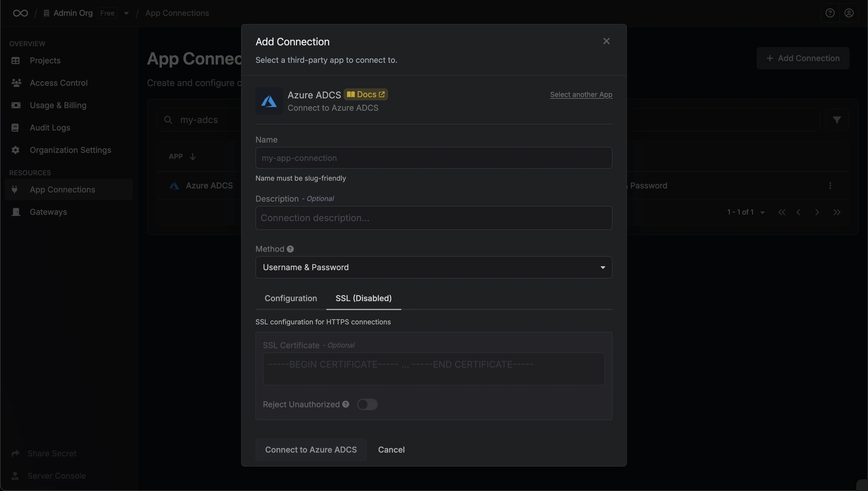
Task: Expand the Admin Org switcher arrow
Action: 126,13
